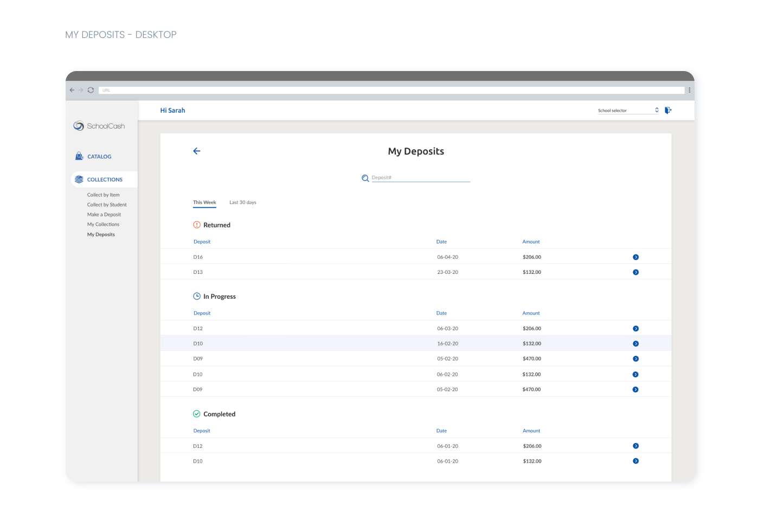Image resolution: width=759 pixels, height=532 pixels.
Task: Expand the COLLECTIONS sidebar section
Action: [105, 180]
